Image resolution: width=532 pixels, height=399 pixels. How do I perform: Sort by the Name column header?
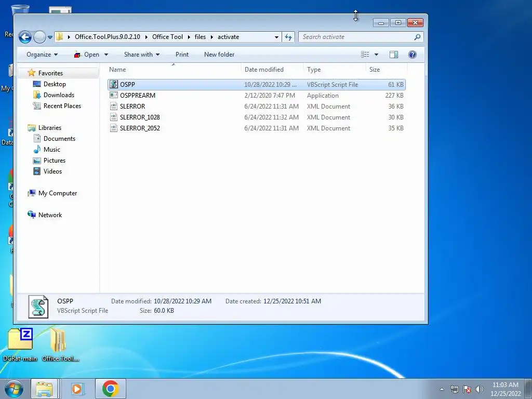[x=117, y=69]
